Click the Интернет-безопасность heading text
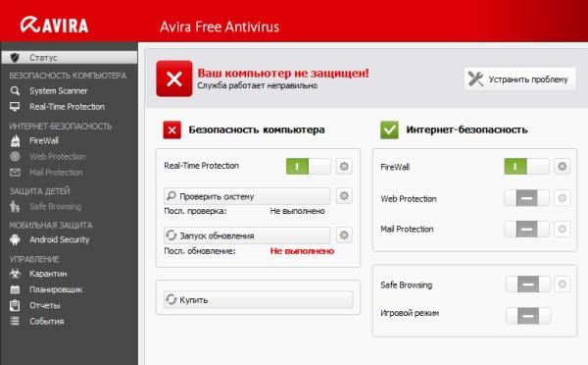 [466, 130]
